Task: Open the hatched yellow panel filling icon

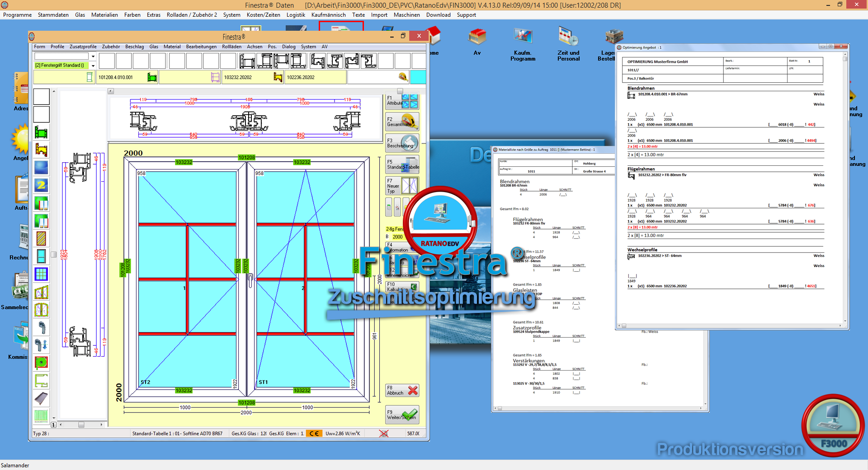Action: (41, 239)
